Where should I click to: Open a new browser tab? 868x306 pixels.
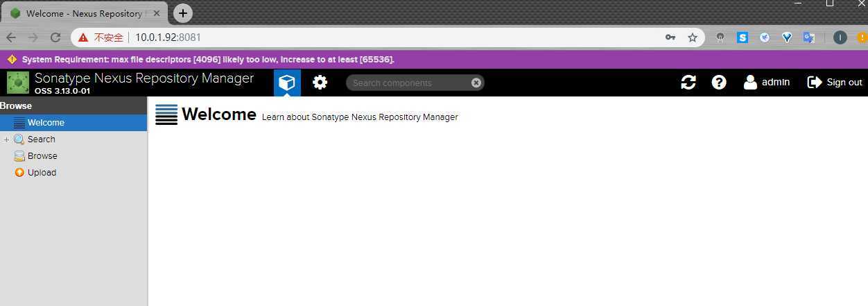[183, 13]
